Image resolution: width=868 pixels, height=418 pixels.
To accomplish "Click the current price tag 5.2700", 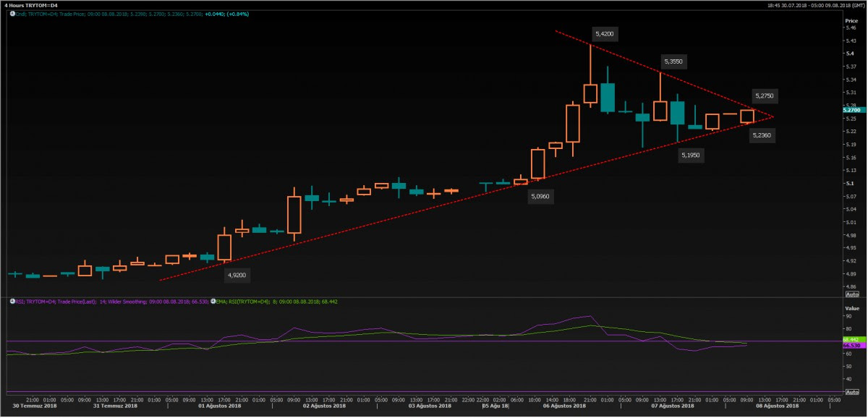I will pos(851,108).
